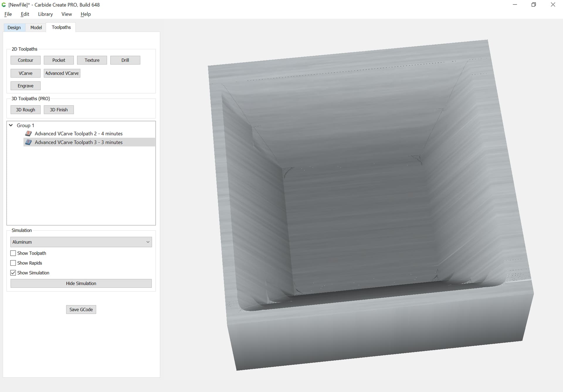Create a Contour toolpath
563x392 pixels.
pos(26,60)
